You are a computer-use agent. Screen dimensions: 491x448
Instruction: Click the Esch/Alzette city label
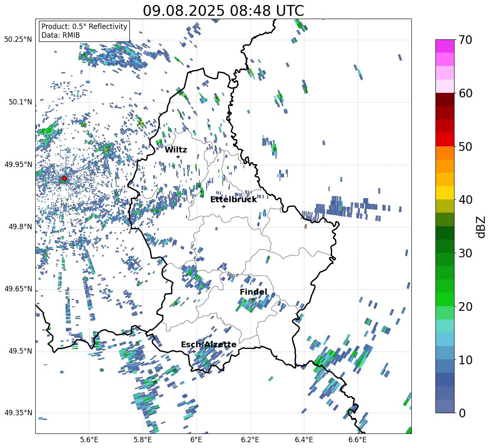(209, 344)
